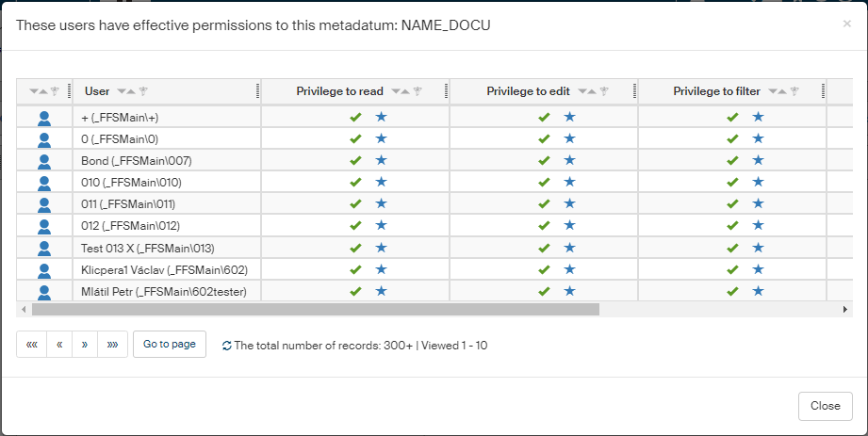
Task: Click the read privilege star for user 010
Action: (381, 183)
